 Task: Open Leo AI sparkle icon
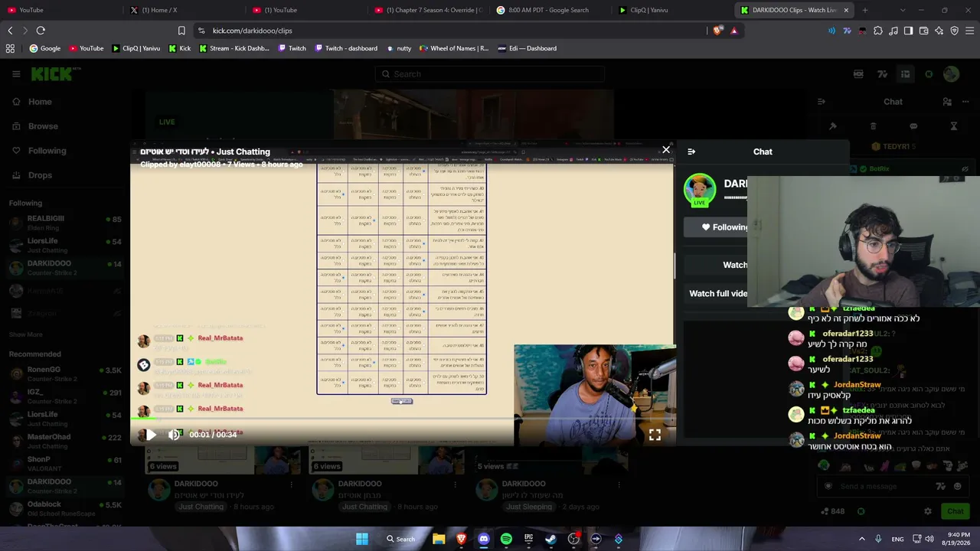point(939,31)
